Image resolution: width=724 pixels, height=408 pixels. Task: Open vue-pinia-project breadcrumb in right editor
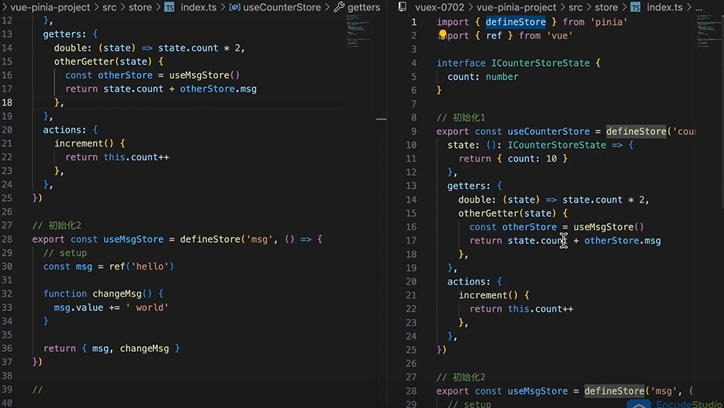516,7
